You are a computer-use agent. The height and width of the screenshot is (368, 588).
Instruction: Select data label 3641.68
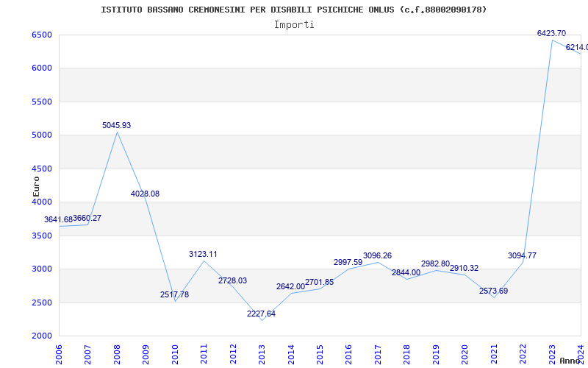click(x=59, y=219)
